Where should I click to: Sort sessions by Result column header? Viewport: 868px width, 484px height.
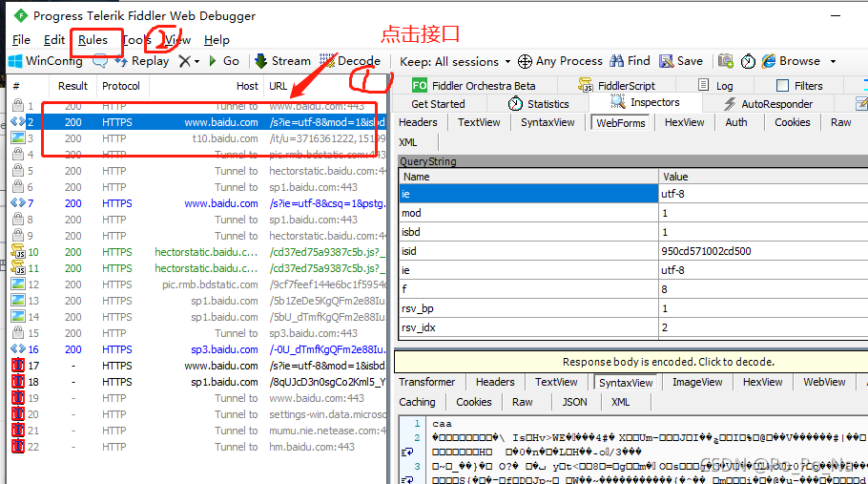click(72, 86)
